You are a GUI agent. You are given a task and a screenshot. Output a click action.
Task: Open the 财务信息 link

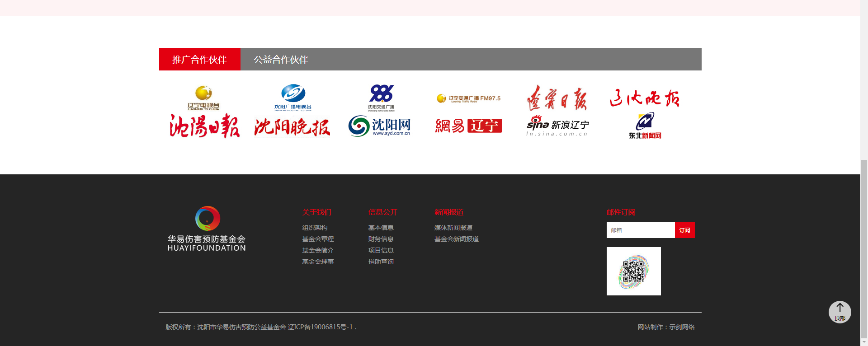381,239
